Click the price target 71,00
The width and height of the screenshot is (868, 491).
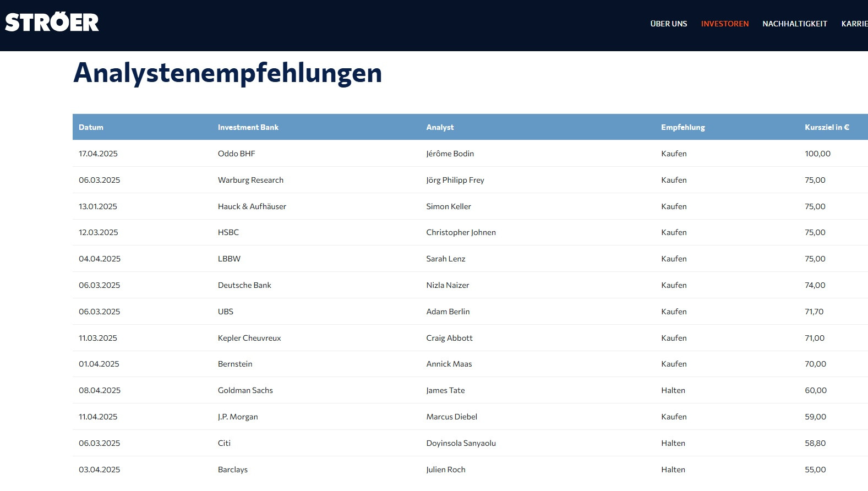coord(814,338)
